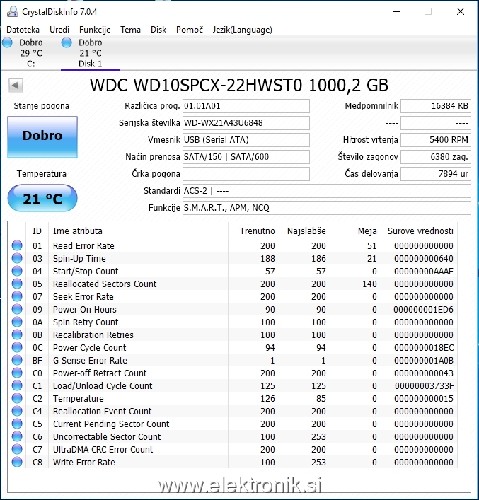Click status icon of Current Pending Sector Count row
This screenshot has width=479, height=500.
coord(17,424)
